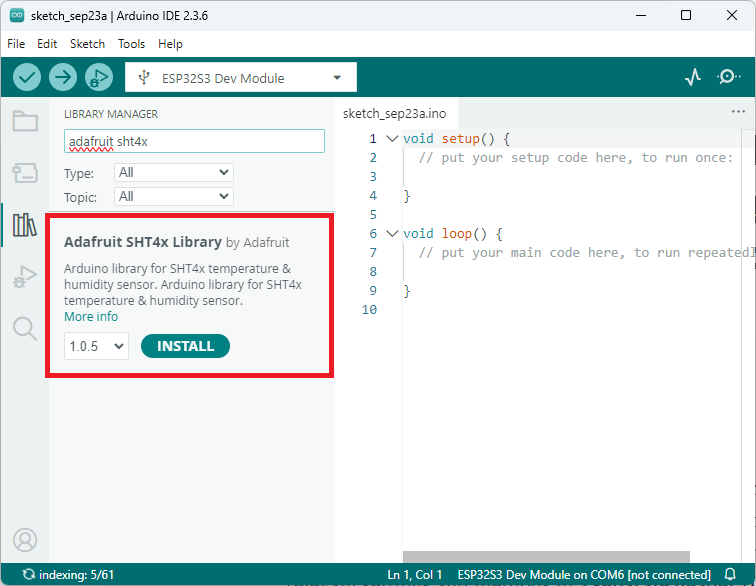The height and width of the screenshot is (586, 756).
Task: Open the Boards Manager sidebar icon
Action: coord(25,173)
